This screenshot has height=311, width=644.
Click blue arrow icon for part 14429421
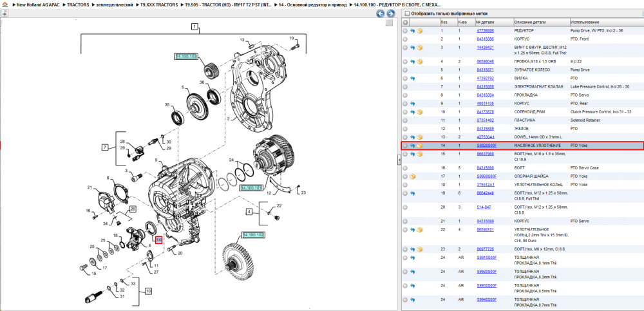413,48
